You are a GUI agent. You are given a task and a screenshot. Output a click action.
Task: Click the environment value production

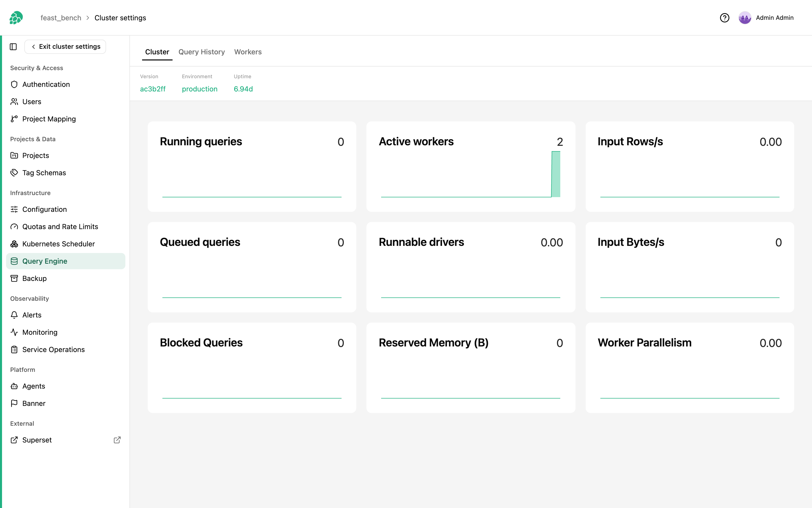tap(200, 89)
